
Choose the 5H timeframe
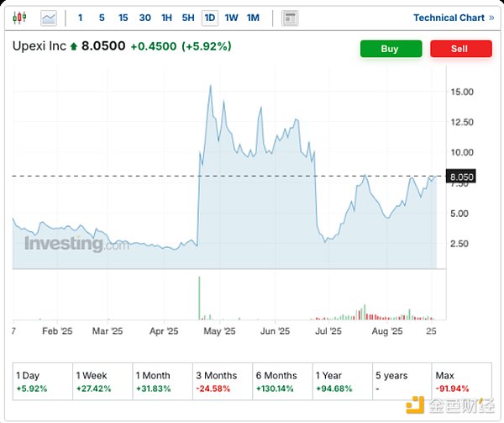188,18
